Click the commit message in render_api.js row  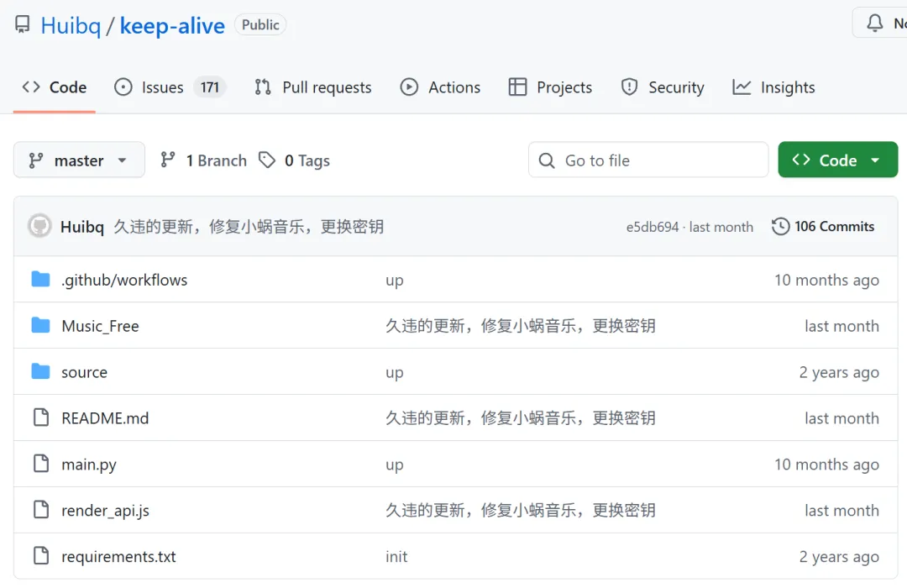coord(521,510)
